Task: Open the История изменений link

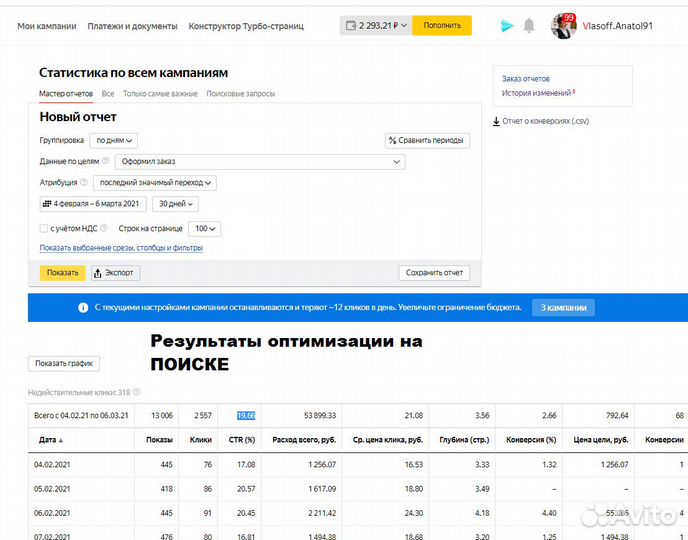Action: coord(538,93)
